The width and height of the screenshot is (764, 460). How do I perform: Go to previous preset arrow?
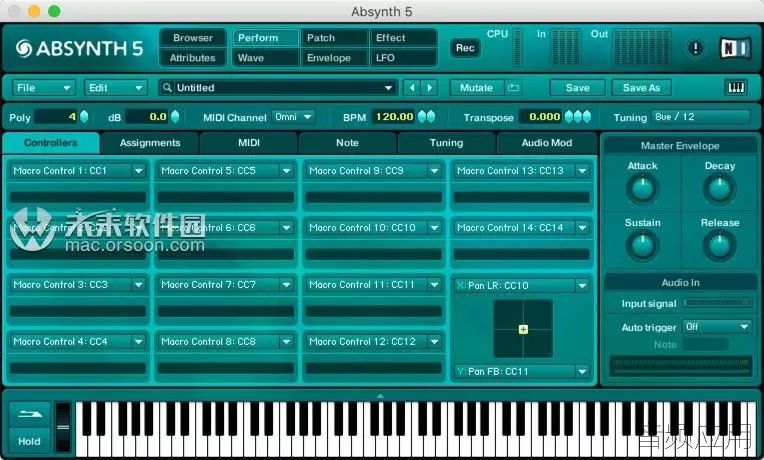pyautogui.click(x=412, y=88)
